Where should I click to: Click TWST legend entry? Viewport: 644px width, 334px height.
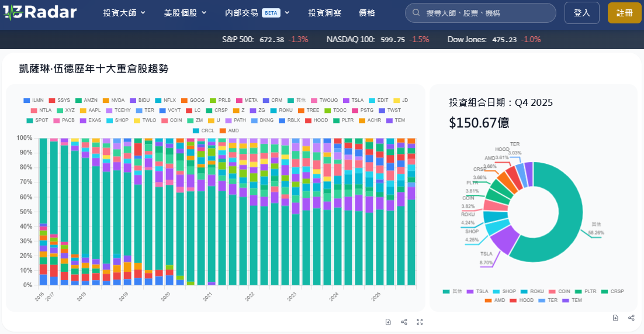coord(390,110)
